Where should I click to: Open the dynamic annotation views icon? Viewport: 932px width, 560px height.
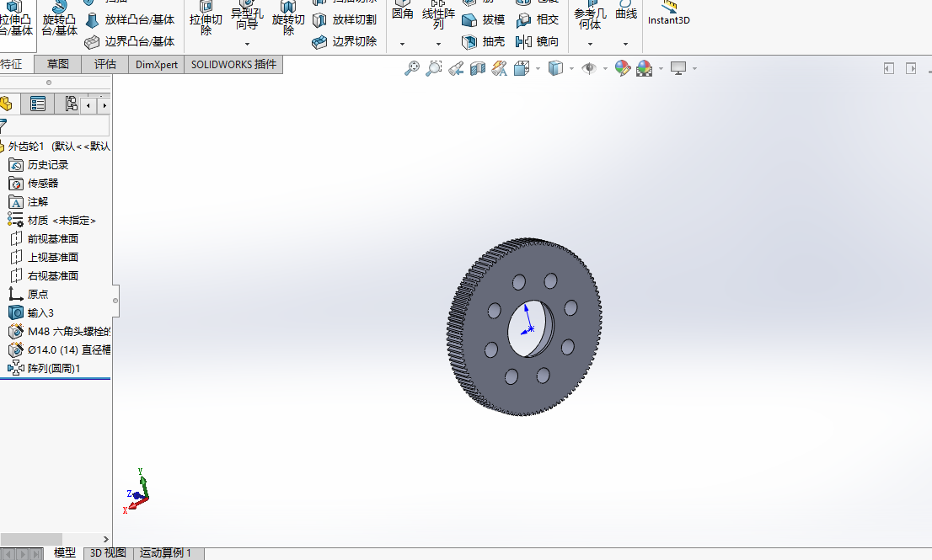500,68
